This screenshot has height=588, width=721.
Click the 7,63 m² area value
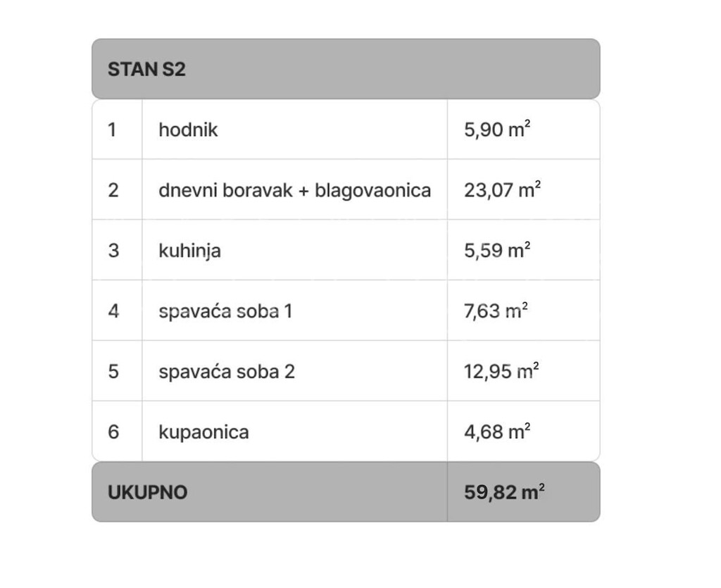pos(496,311)
